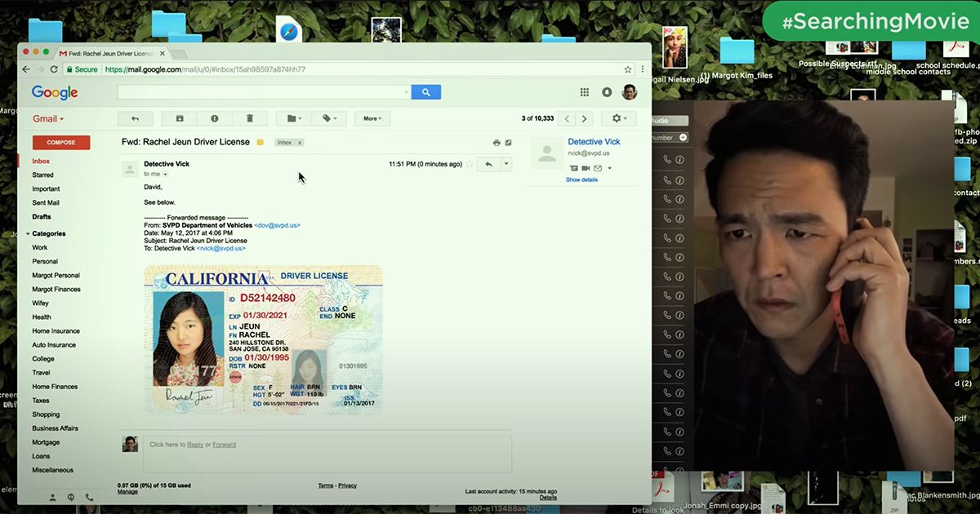Click the COMPOSE button

[x=61, y=142]
